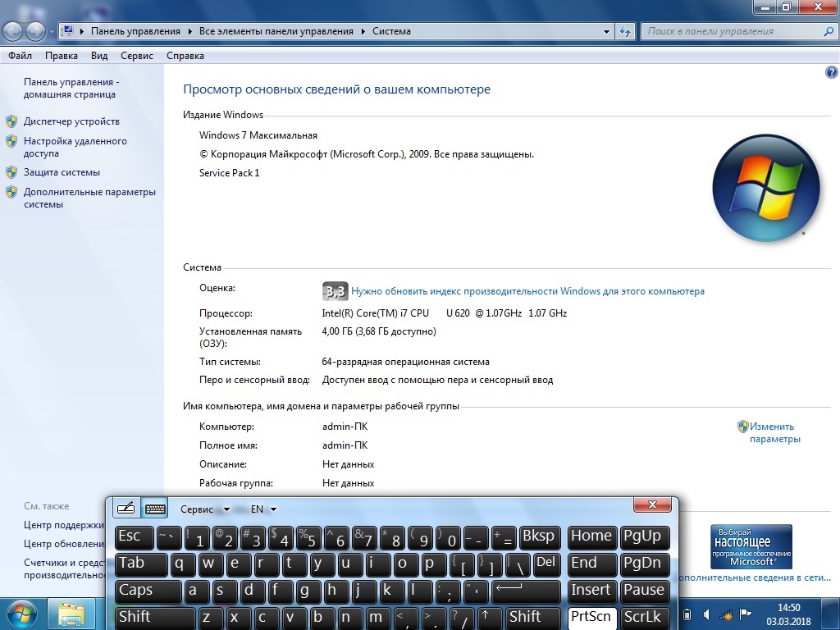The width and height of the screenshot is (840, 630).
Task: Open the Вид menu
Action: pos(99,56)
